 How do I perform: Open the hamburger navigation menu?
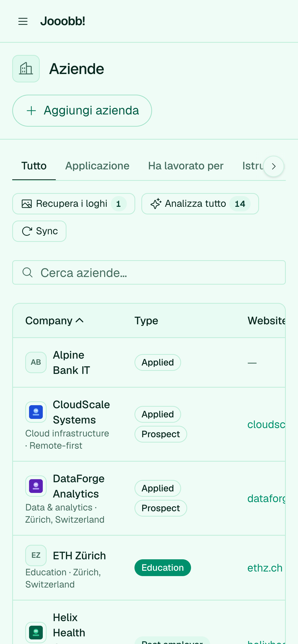pyautogui.click(x=23, y=21)
